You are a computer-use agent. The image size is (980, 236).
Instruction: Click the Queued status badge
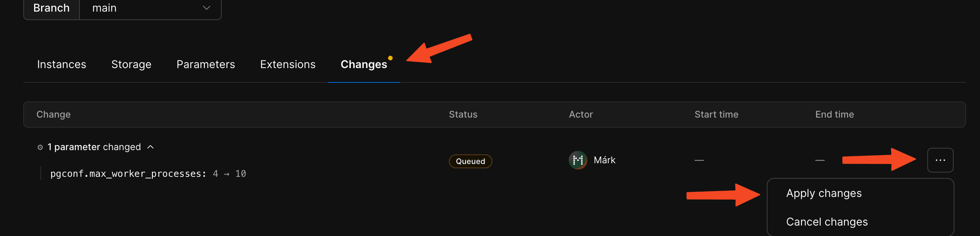[x=470, y=161]
